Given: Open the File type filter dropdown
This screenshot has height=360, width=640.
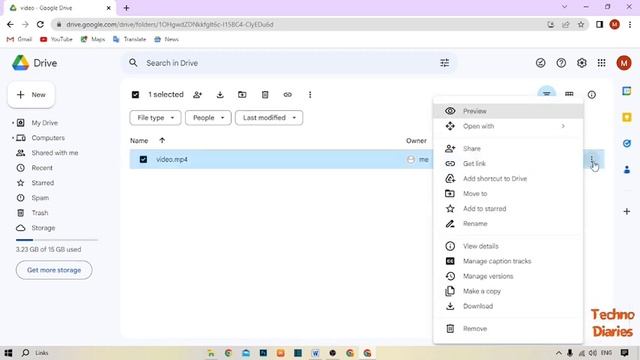Looking at the screenshot, I should click(155, 118).
